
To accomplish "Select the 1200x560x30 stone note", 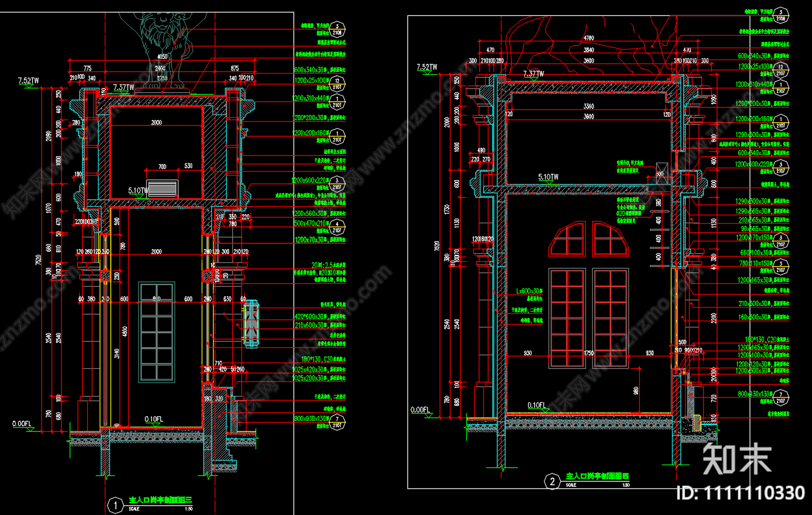I will tap(319, 214).
